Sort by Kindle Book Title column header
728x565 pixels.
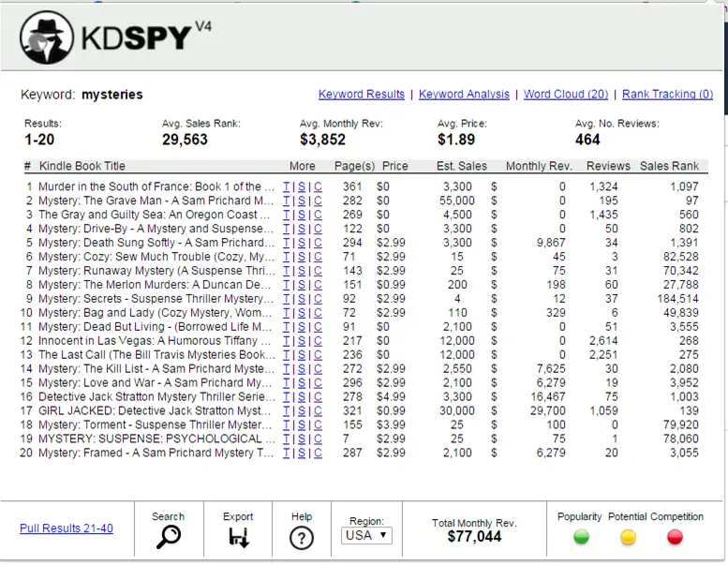82,166
